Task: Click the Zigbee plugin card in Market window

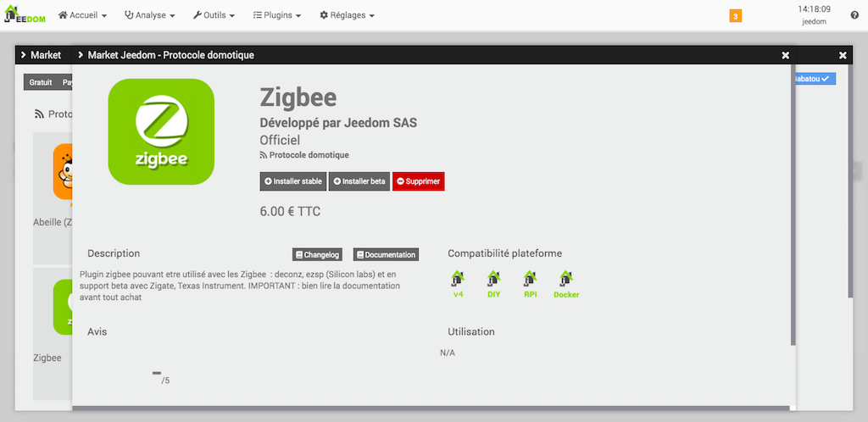Action: pyautogui.click(x=53, y=334)
